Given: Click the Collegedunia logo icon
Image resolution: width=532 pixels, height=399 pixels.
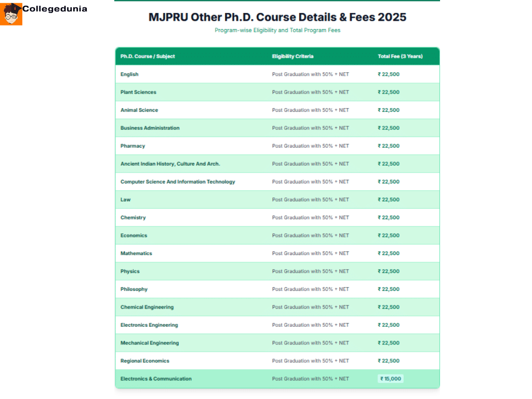Looking at the screenshot, I should coord(11,11).
